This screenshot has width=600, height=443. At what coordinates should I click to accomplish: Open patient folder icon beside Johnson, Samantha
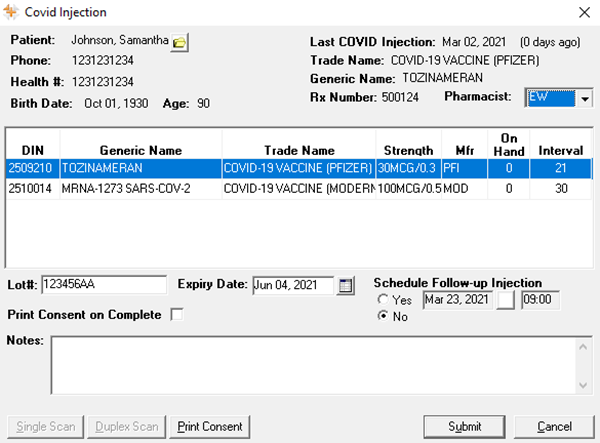coord(179,42)
